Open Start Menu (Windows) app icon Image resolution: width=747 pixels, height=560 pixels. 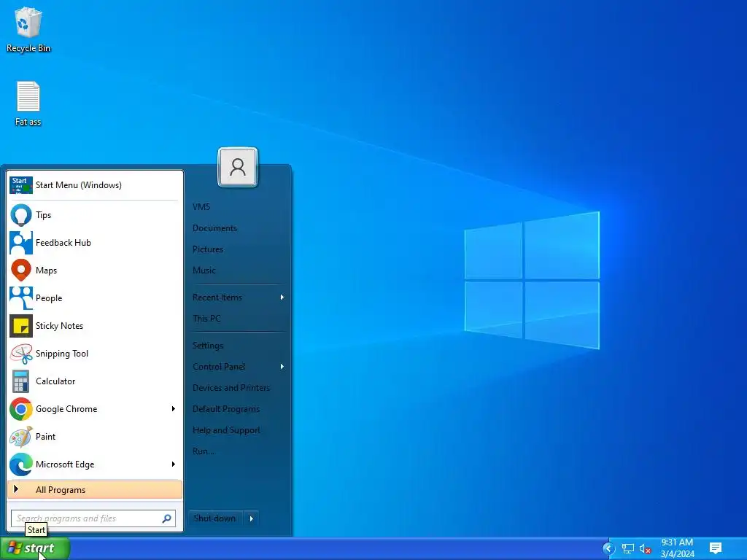coord(21,185)
